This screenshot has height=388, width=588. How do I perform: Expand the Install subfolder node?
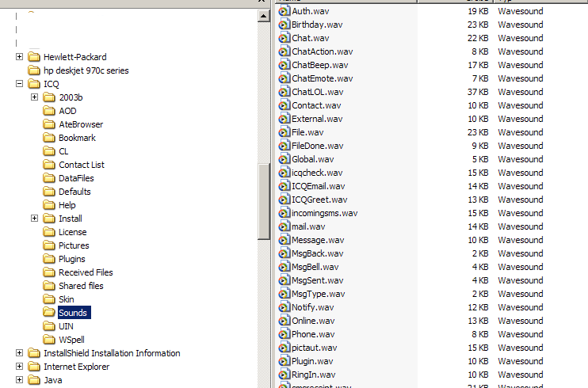coord(34,219)
